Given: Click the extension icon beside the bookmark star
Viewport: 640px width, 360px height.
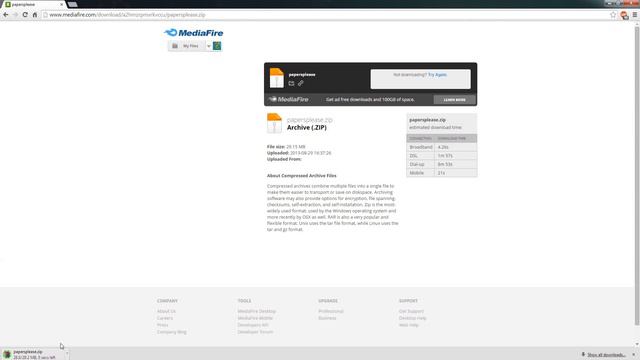Looking at the screenshot, I should (x=624, y=15).
